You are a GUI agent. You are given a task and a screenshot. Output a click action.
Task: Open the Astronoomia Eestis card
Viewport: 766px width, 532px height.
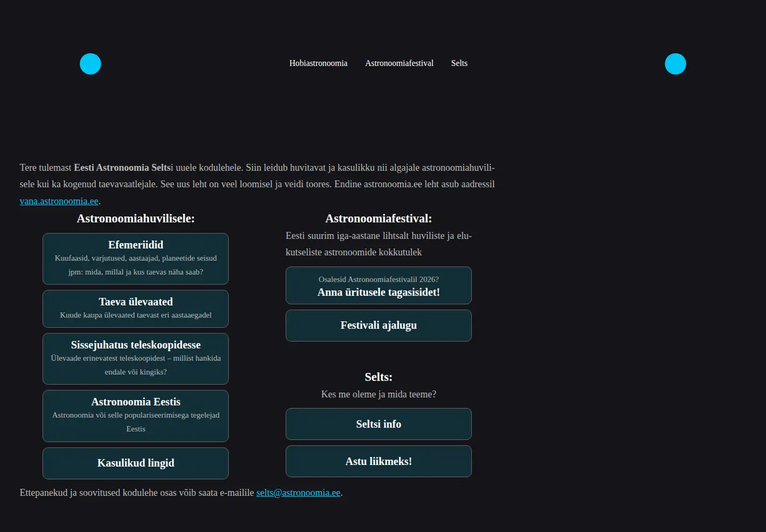pos(136,416)
